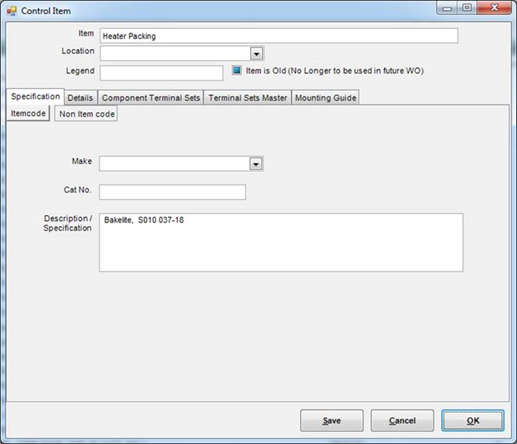
Task: Click the Save button
Action: pyautogui.click(x=332, y=421)
